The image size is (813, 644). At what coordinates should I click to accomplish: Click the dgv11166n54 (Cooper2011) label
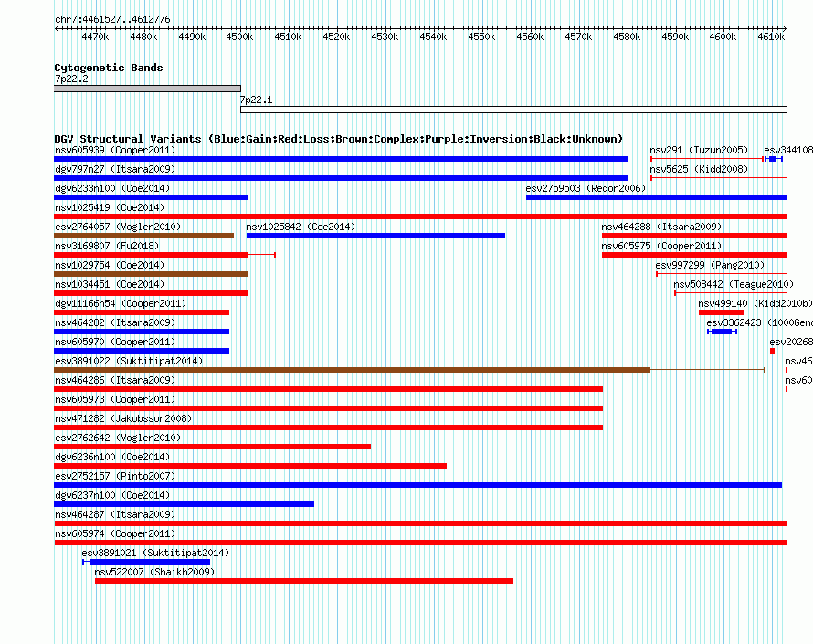coord(121,304)
